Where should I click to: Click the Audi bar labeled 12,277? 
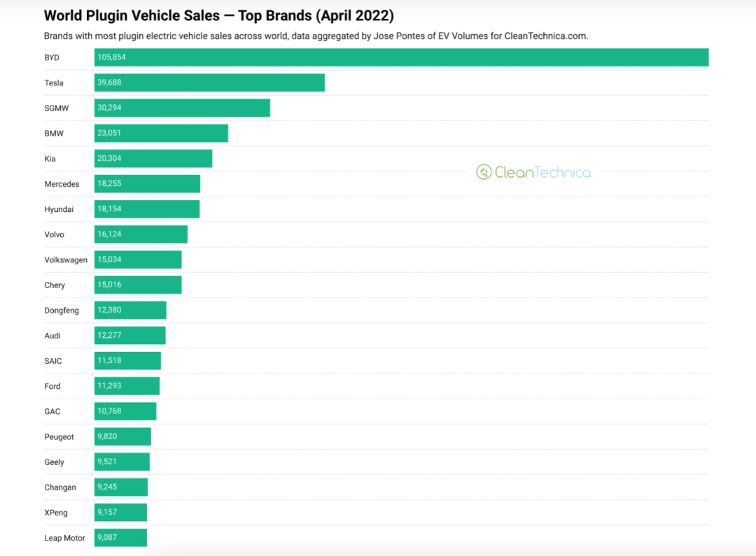pos(130,335)
